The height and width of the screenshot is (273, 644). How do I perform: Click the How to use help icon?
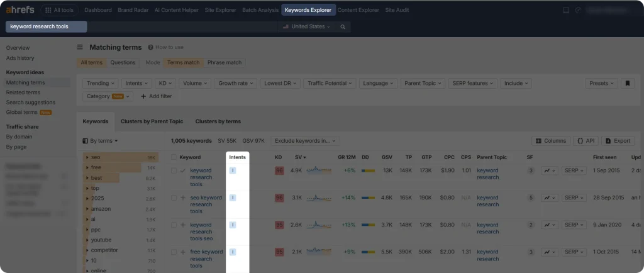click(151, 47)
